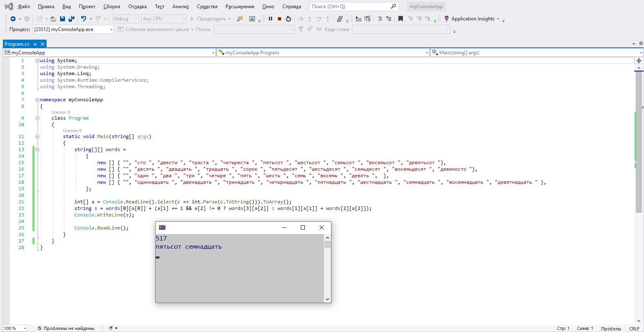This screenshot has width=644, height=332.
Task: Toggle bookmark on the current line
Action: (400, 19)
